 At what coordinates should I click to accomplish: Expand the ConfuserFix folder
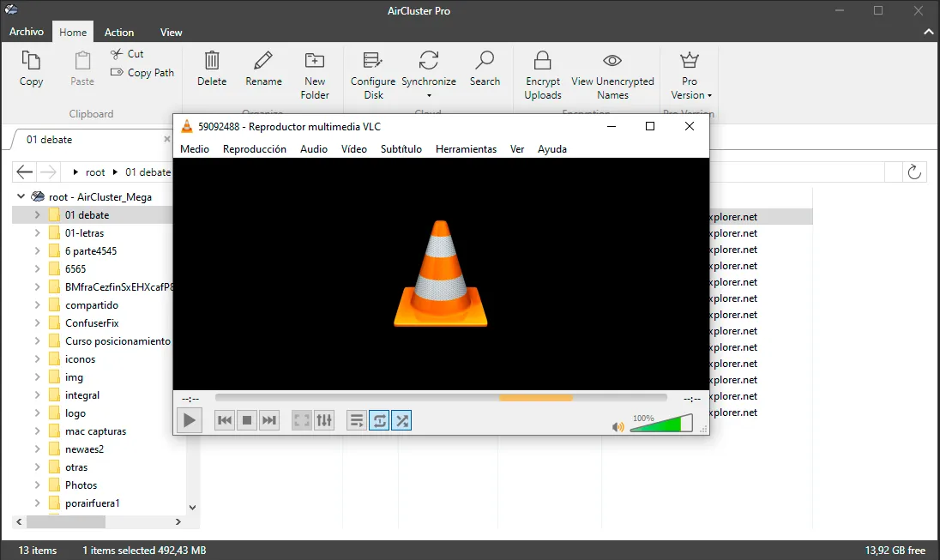pos(37,322)
